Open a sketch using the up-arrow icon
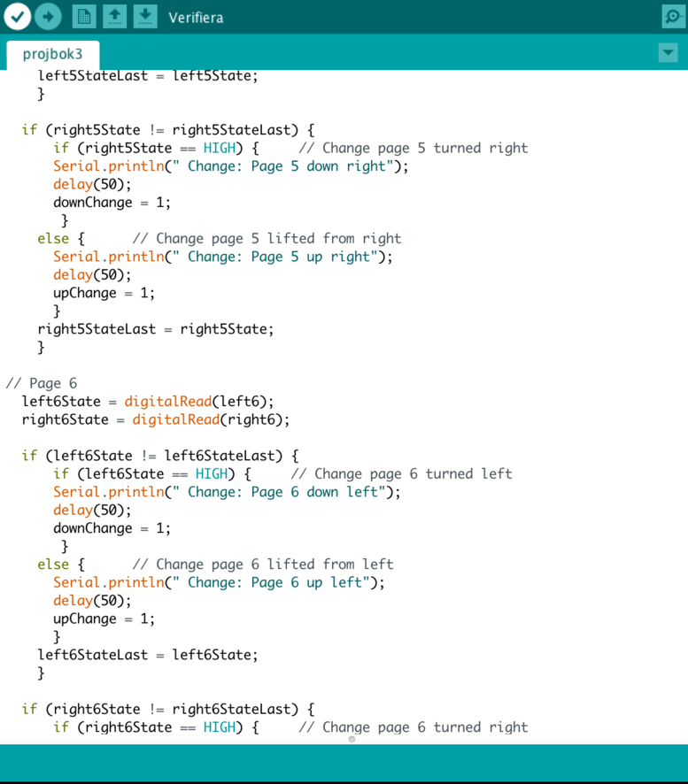Viewport: 688px width, 784px height. pyautogui.click(x=114, y=17)
